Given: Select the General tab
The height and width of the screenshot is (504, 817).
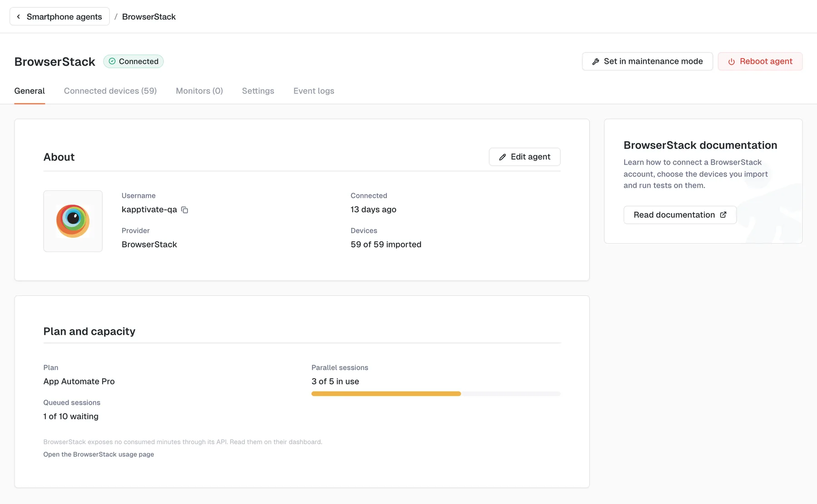Looking at the screenshot, I should (x=30, y=91).
